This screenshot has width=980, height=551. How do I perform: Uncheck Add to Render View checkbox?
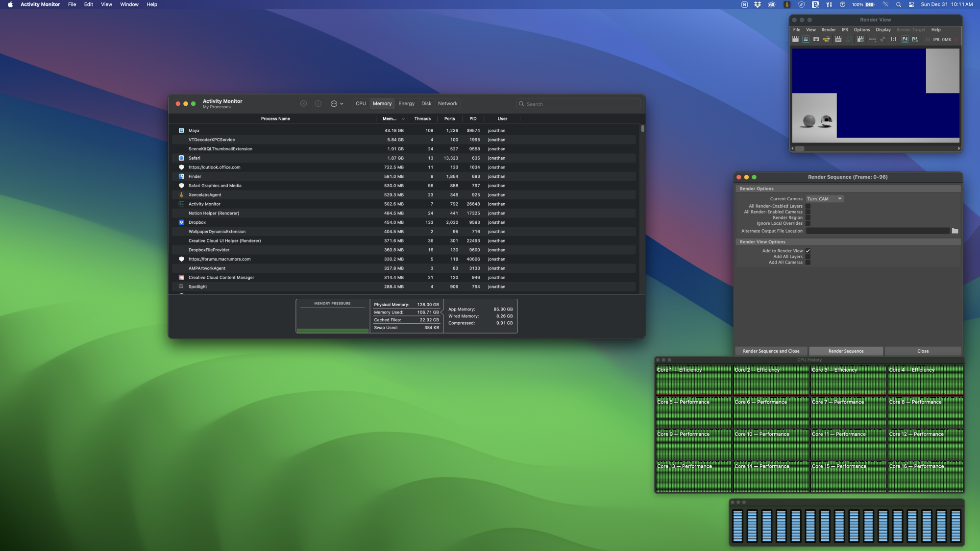tap(808, 251)
